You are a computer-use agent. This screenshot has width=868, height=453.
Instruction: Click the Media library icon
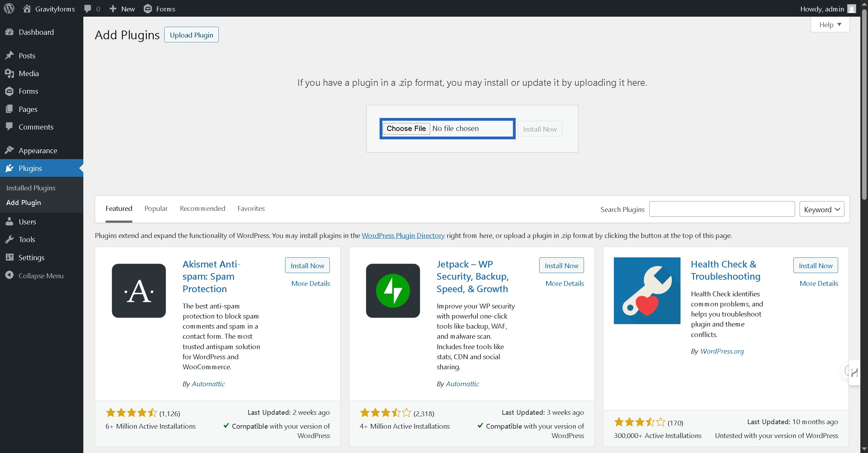[x=9, y=73]
